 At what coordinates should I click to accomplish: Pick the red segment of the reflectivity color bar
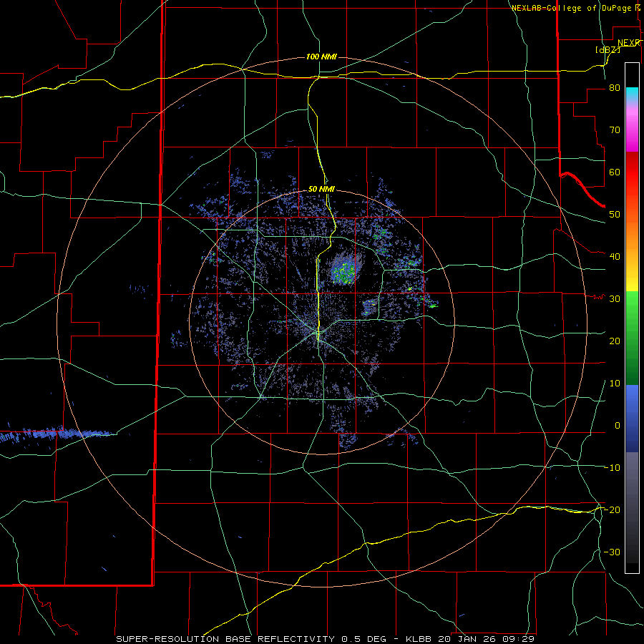coord(632,172)
